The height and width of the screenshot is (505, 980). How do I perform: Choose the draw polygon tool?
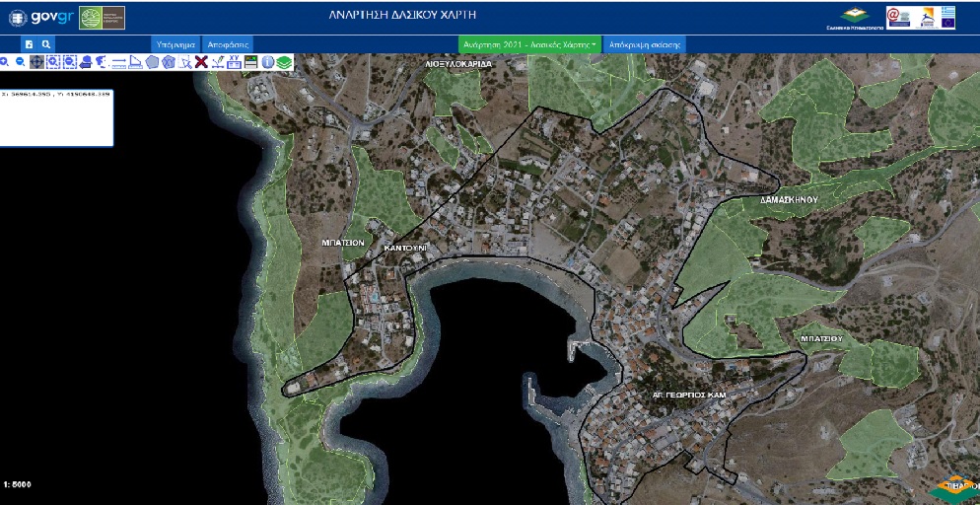pos(152,62)
